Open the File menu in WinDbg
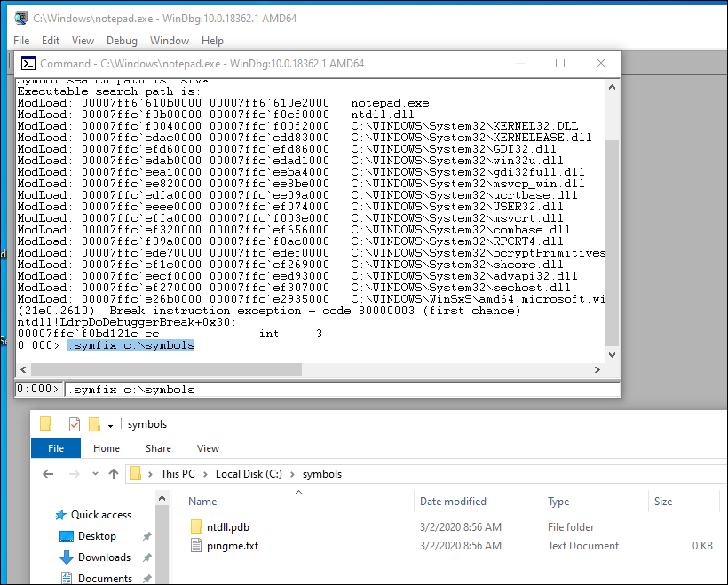 click(21, 41)
